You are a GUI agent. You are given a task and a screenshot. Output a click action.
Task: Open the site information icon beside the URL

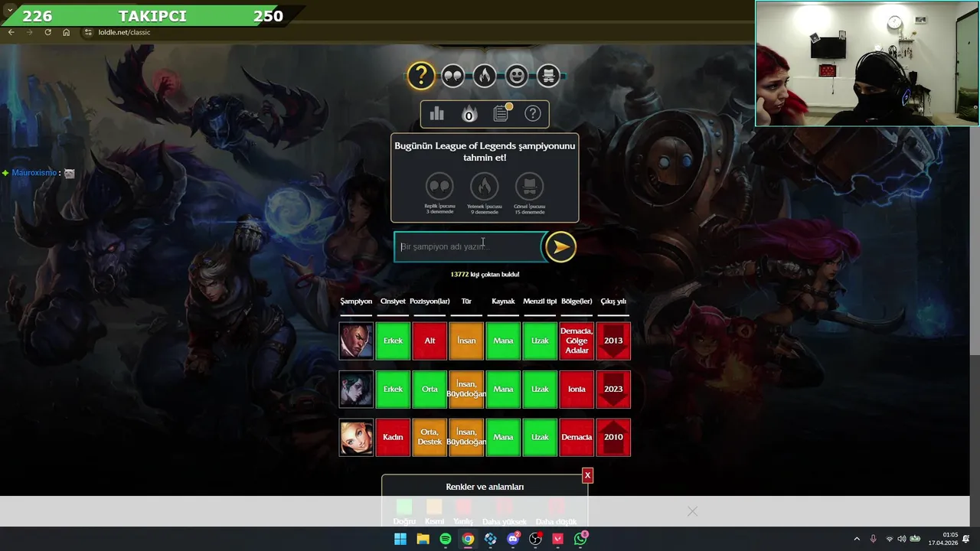[88, 32]
